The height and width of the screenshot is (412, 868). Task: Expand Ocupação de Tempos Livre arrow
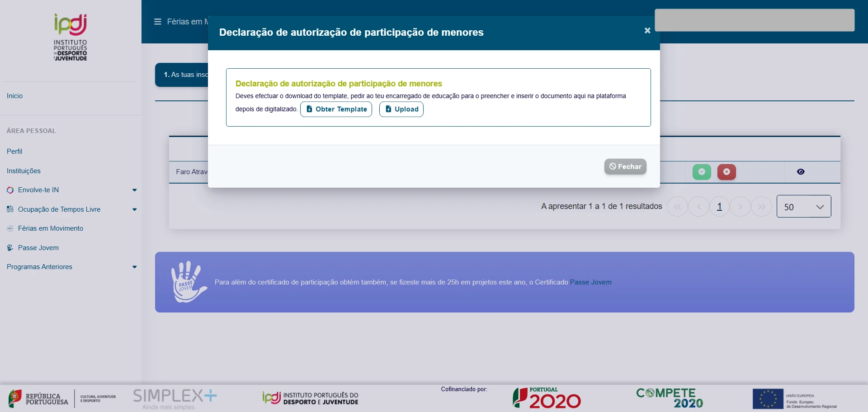click(134, 210)
